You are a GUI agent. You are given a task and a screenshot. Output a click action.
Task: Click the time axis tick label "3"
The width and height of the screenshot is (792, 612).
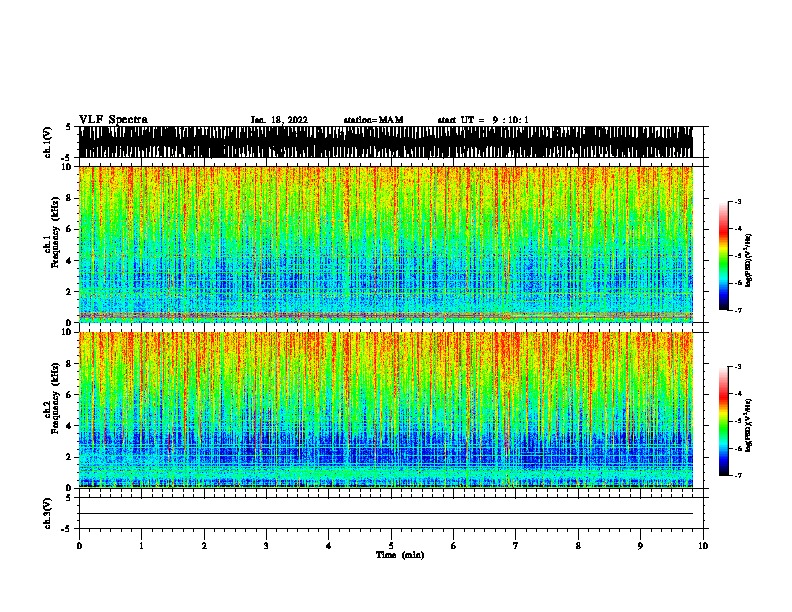pyautogui.click(x=266, y=546)
